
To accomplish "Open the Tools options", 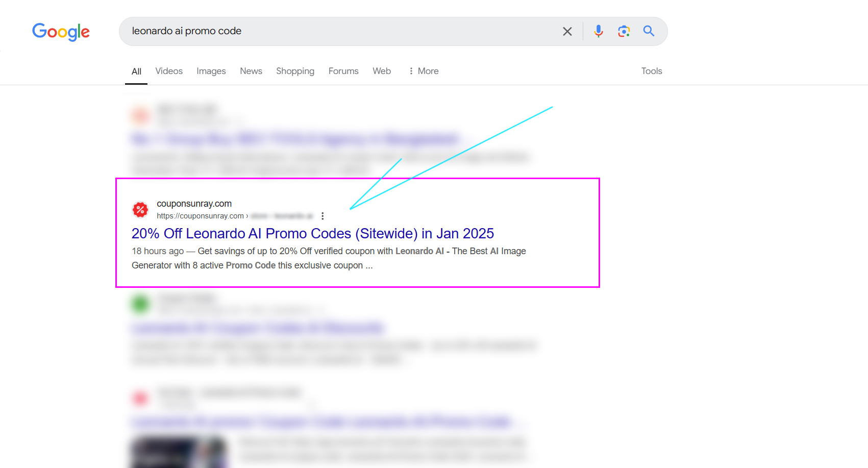I will click(652, 71).
